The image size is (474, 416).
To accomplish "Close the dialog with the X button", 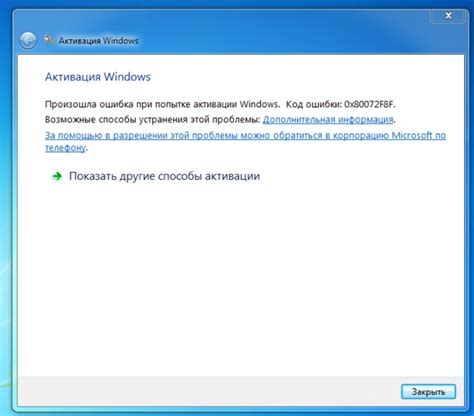I will (x=448, y=15).
